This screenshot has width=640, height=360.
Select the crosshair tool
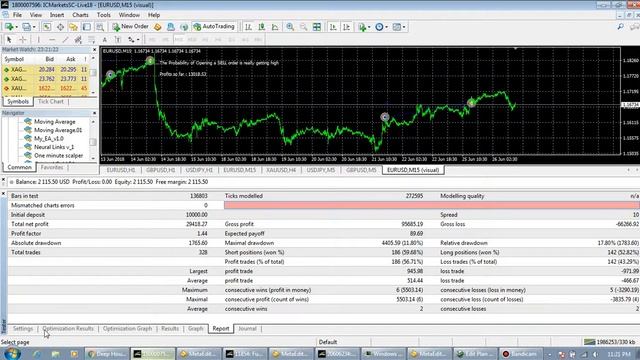(x=23, y=40)
